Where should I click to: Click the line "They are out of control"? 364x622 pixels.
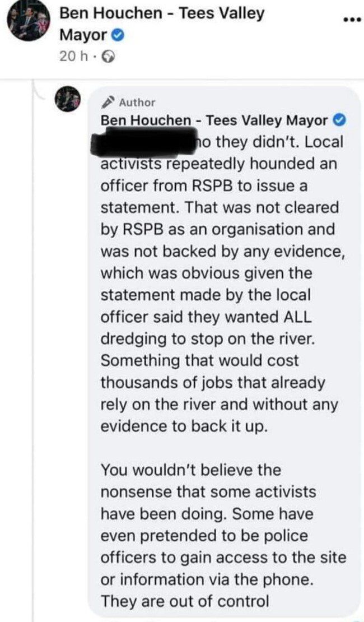click(x=185, y=601)
